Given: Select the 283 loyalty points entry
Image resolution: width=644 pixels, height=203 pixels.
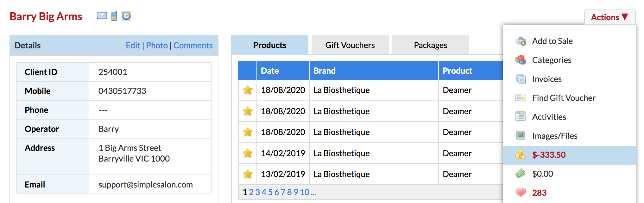Looking at the screenshot, I should coord(569,193).
